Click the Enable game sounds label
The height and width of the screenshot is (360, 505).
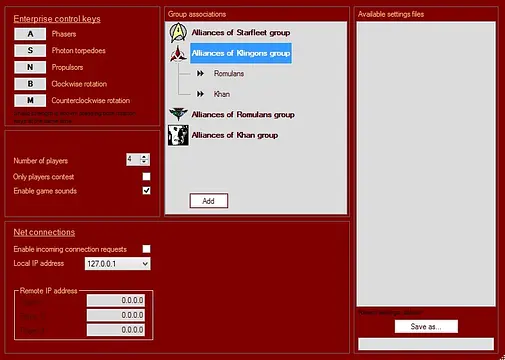tap(45, 191)
